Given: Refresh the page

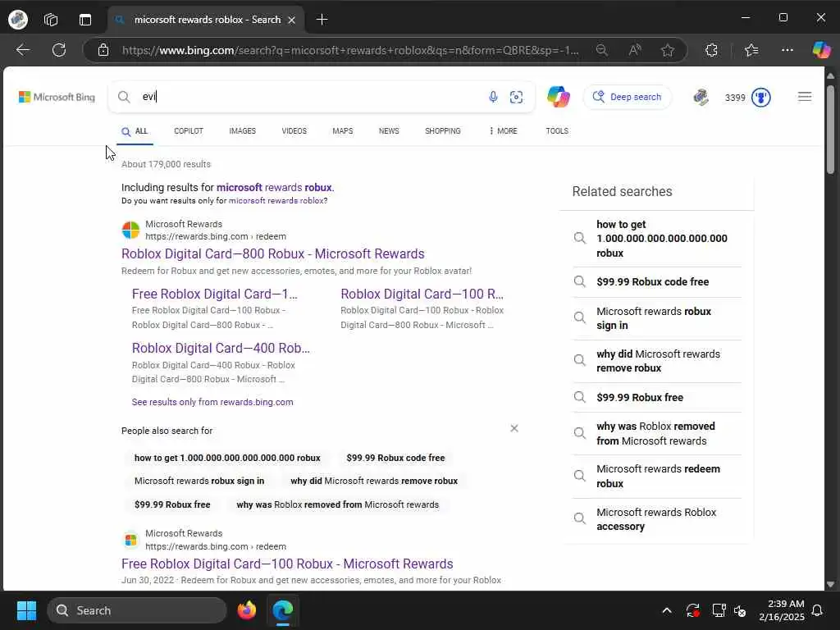Looking at the screenshot, I should click(x=59, y=50).
